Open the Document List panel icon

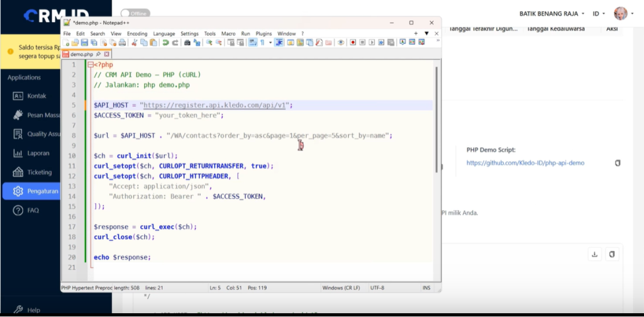pyautogui.click(x=309, y=42)
